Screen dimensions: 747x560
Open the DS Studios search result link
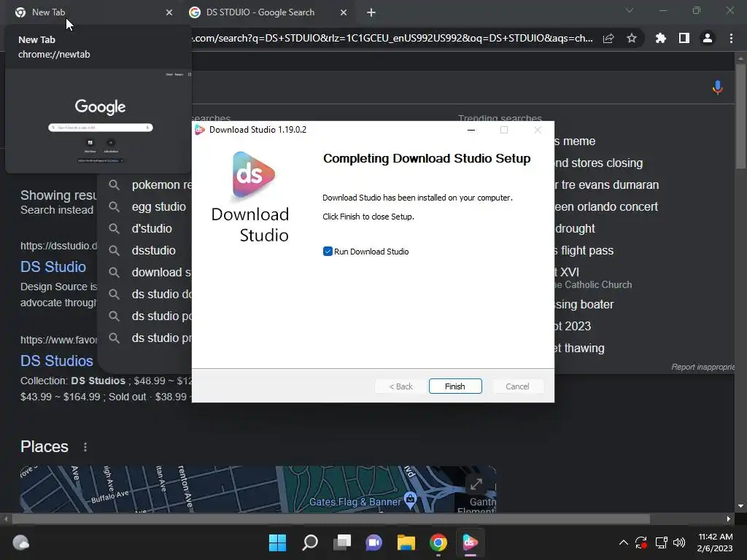(x=57, y=361)
